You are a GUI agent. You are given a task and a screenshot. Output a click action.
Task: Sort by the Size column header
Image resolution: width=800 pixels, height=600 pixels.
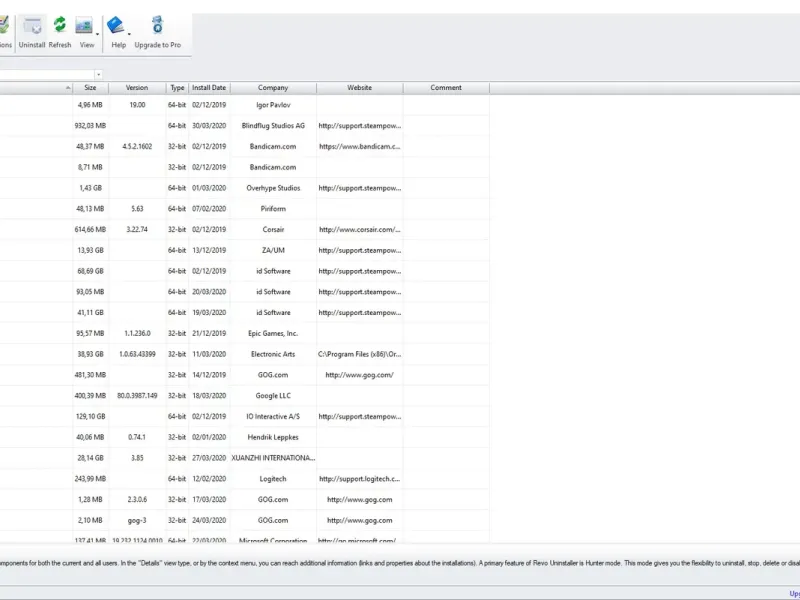[x=90, y=88]
